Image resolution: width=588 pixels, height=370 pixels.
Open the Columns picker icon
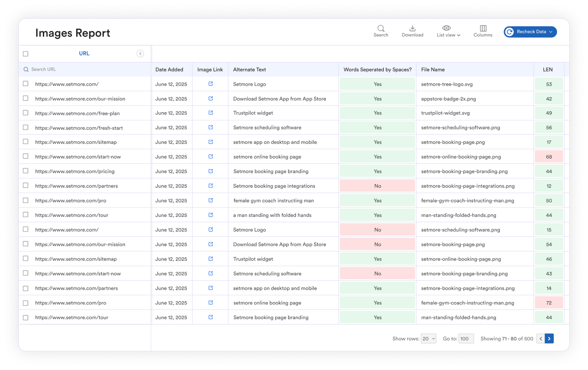(x=483, y=28)
